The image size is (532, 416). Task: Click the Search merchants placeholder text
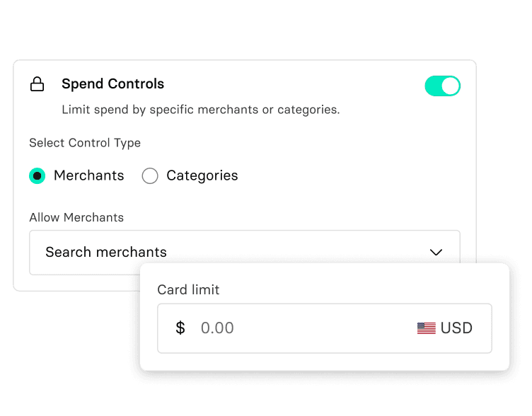pos(106,252)
